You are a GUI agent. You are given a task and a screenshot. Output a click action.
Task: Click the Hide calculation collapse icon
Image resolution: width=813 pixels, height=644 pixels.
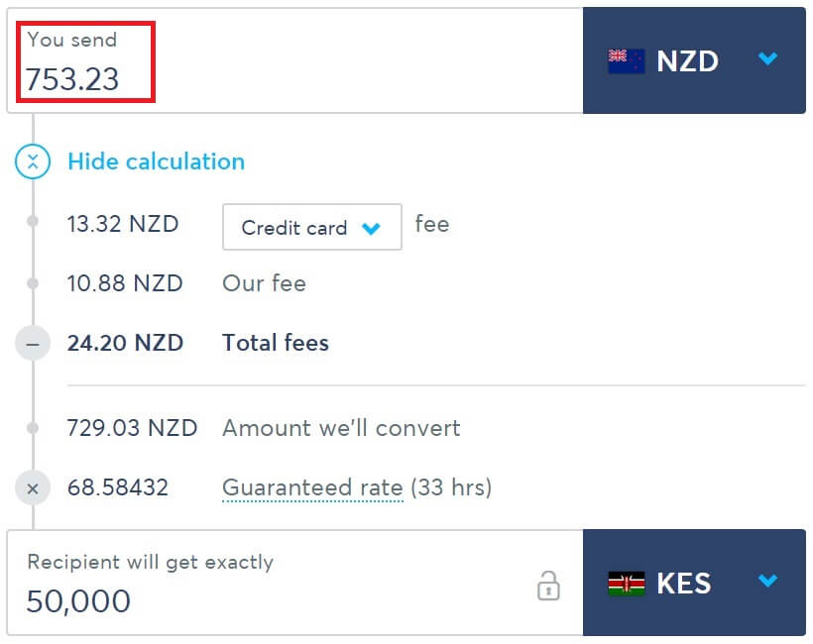click(33, 161)
